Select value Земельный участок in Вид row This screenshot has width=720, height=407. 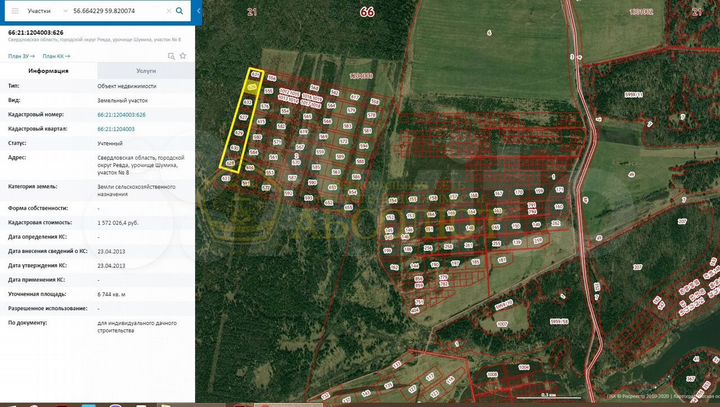(x=122, y=100)
